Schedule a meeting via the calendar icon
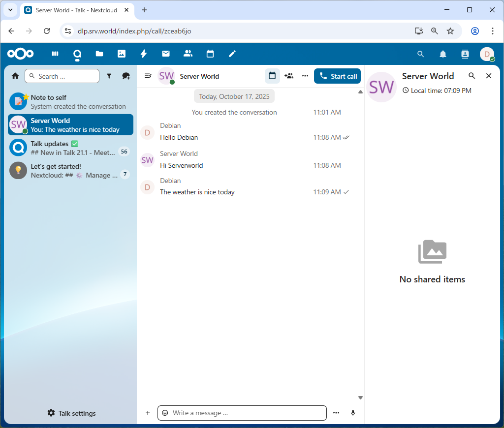The image size is (504, 428). pyautogui.click(x=272, y=76)
